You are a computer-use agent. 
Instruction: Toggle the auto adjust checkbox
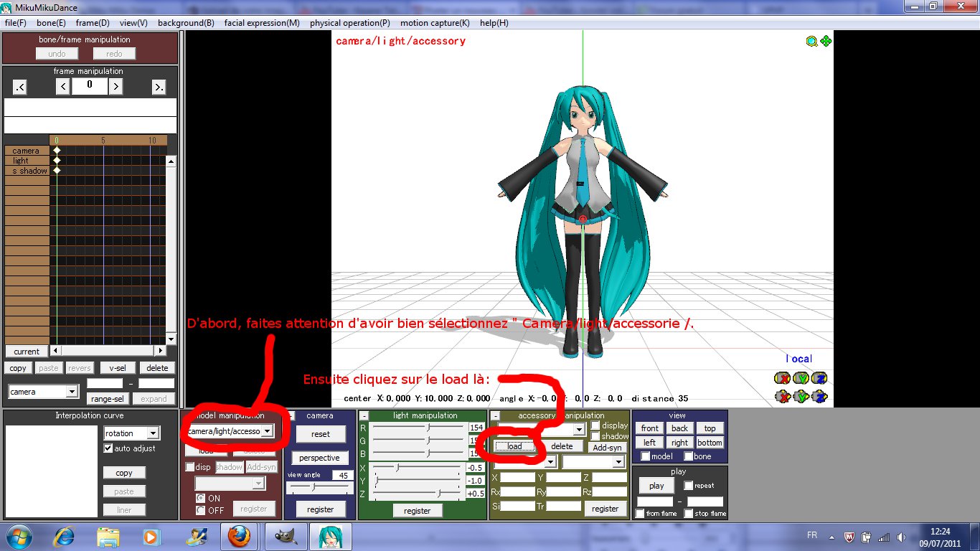coord(108,448)
